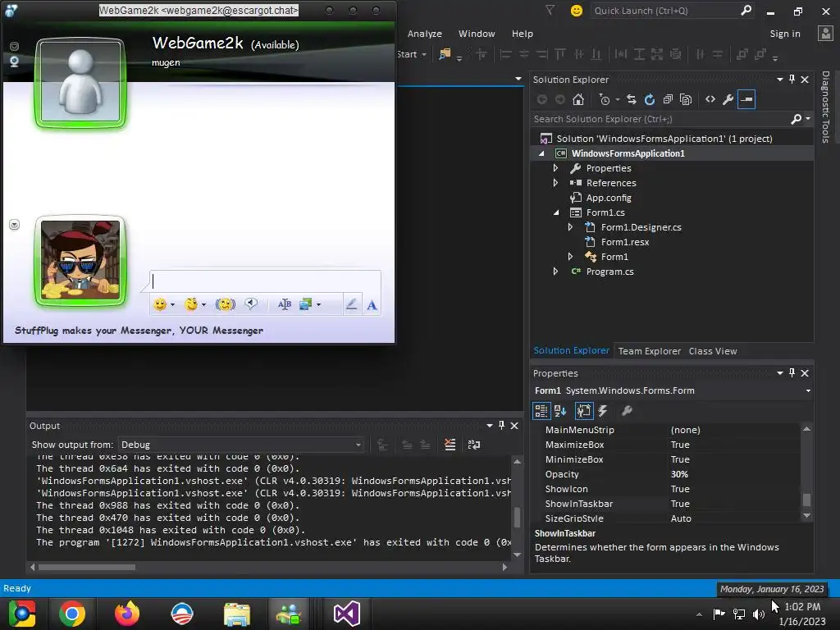Open Google Chrome from the taskbar
The image size is (840, 630).
(72, 614)
